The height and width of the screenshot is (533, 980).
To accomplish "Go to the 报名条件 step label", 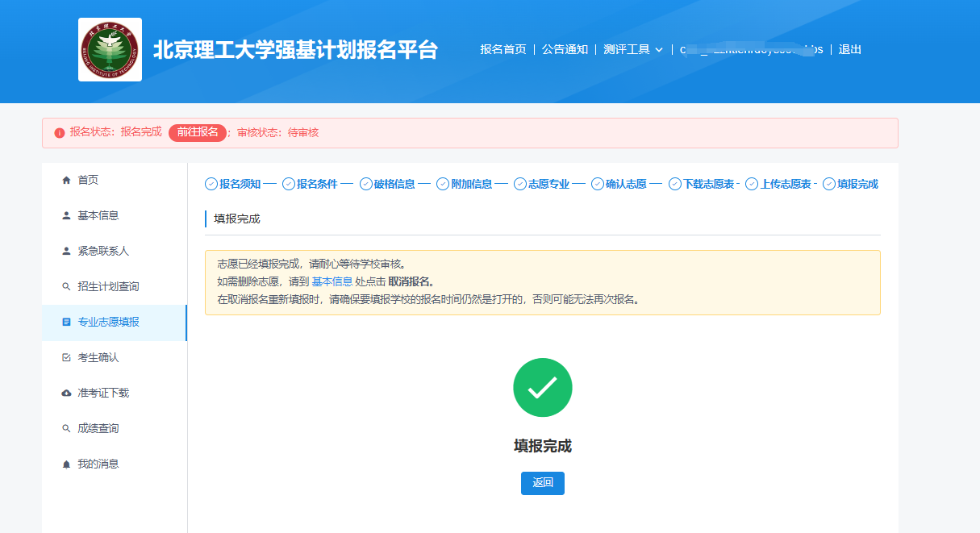I will click(x=317, y=184).
